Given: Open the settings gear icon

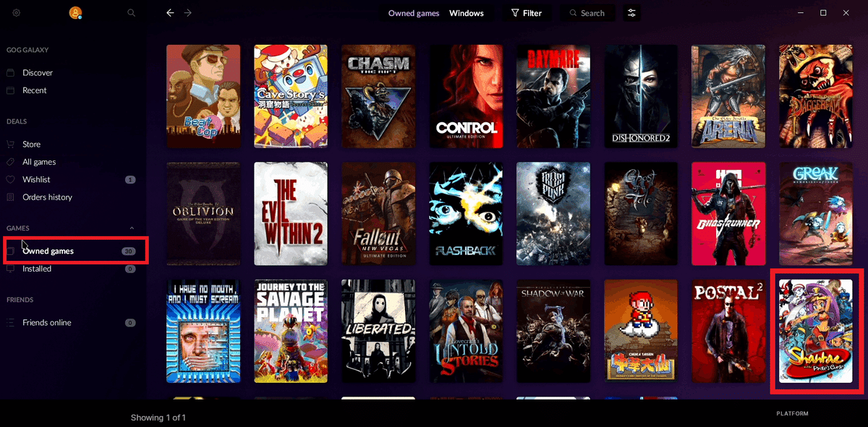Looking at the screenshot, I should tap(16, 13).
